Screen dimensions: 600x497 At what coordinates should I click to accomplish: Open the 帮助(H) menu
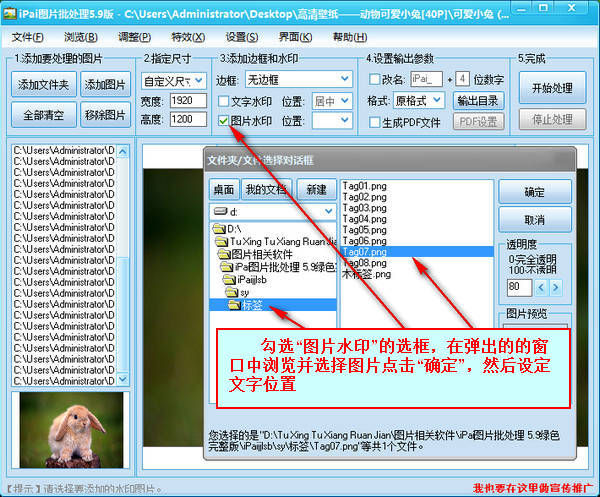[350, 37]
